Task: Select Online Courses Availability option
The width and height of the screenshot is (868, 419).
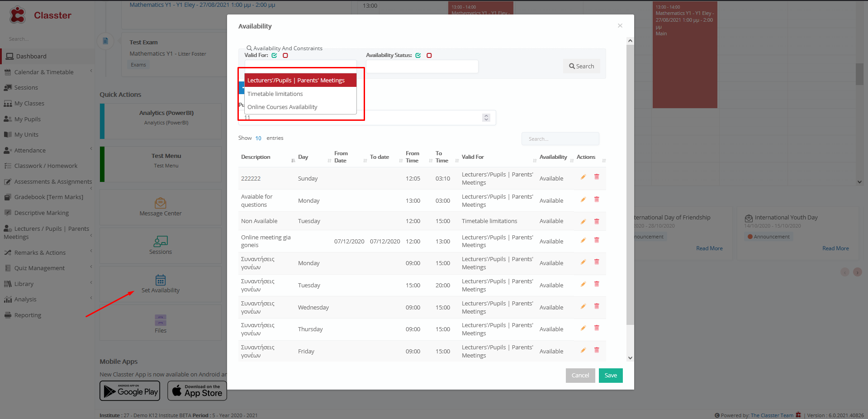Action: coord(300,107)
